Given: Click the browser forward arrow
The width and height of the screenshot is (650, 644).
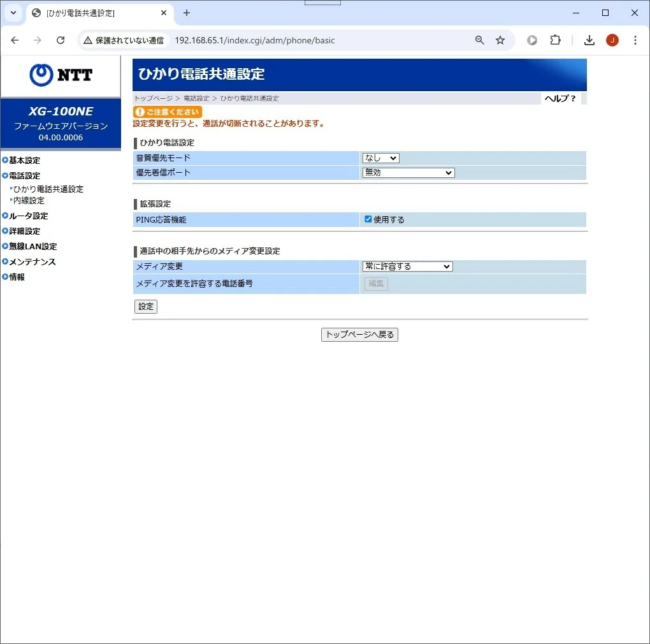Looking at the screenshot, I should click(38, 40).
